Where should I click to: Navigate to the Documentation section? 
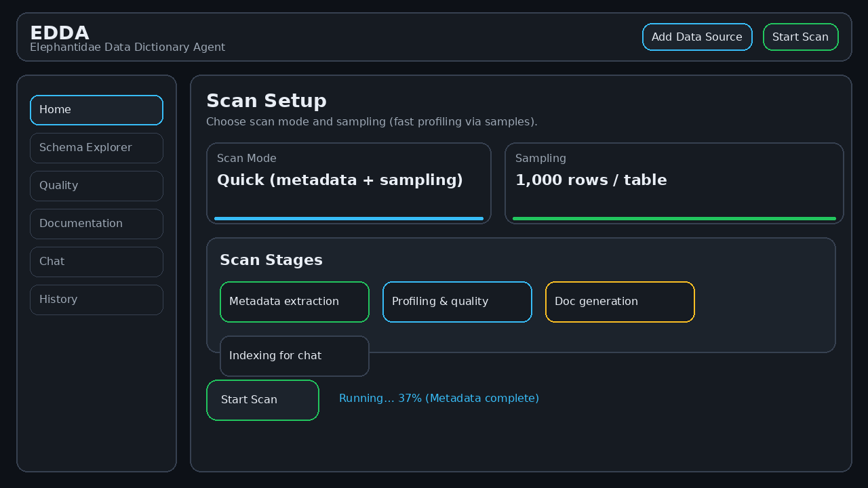pyautogui.click(x=96, y=224)
